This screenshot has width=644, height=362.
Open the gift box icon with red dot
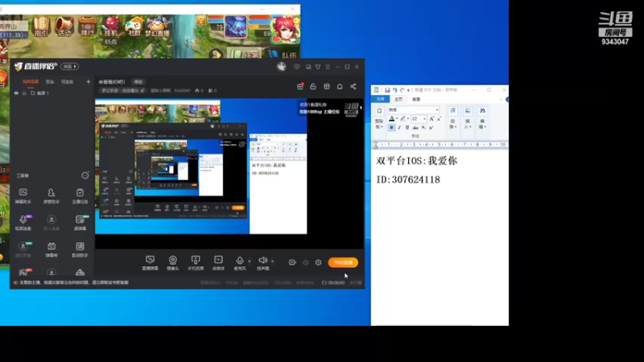tap(300, 87)
